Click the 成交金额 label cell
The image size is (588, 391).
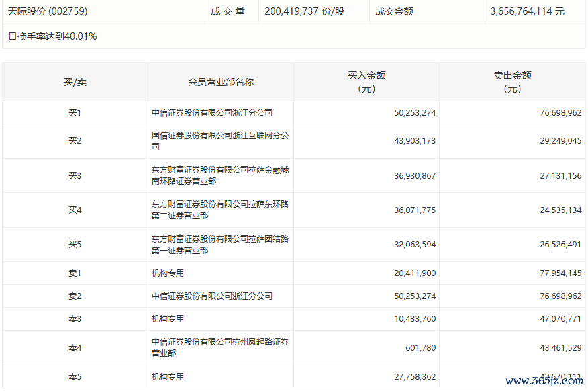(394, 11)
